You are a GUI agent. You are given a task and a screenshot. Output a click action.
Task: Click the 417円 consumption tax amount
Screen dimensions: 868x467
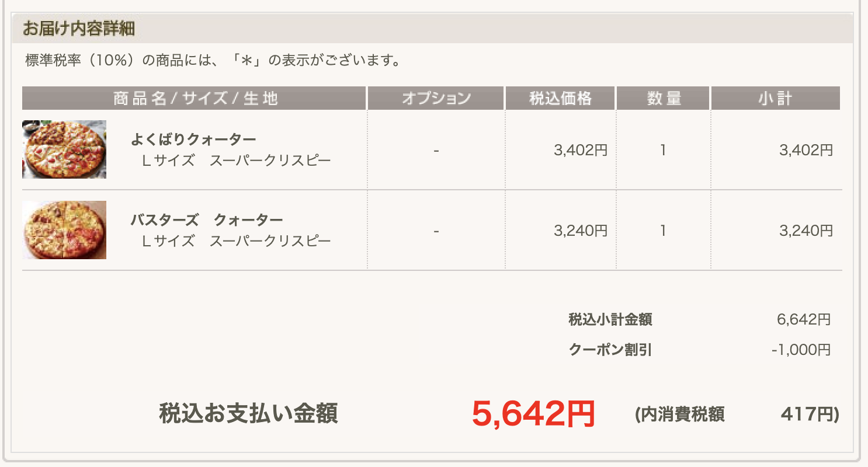809,414
